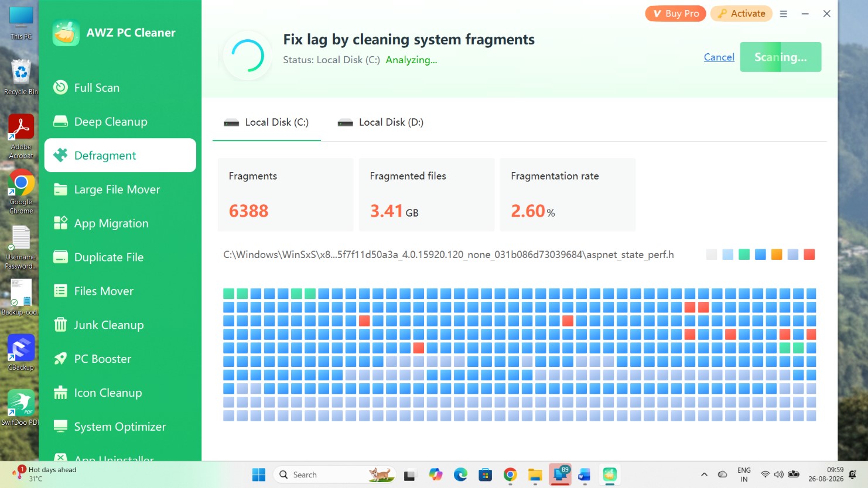
Task: Open the Recycle Bin desktop icon
Action: click(20, 78)
